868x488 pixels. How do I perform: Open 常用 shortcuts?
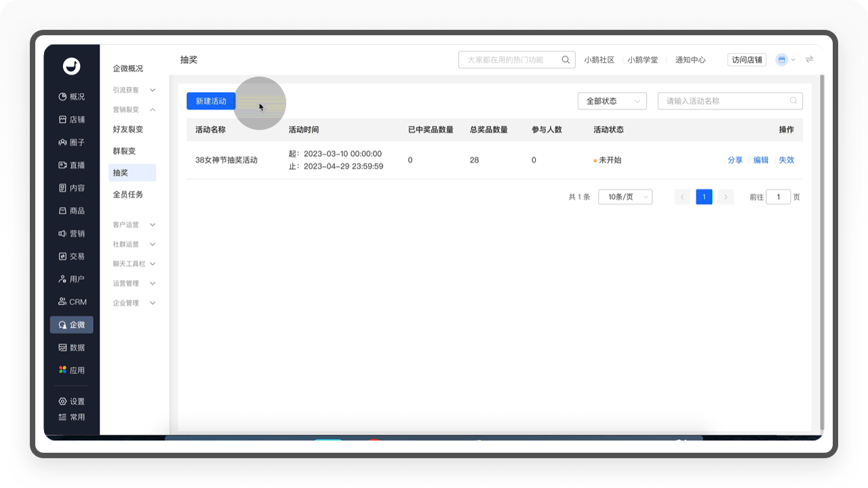click(71, 417)
